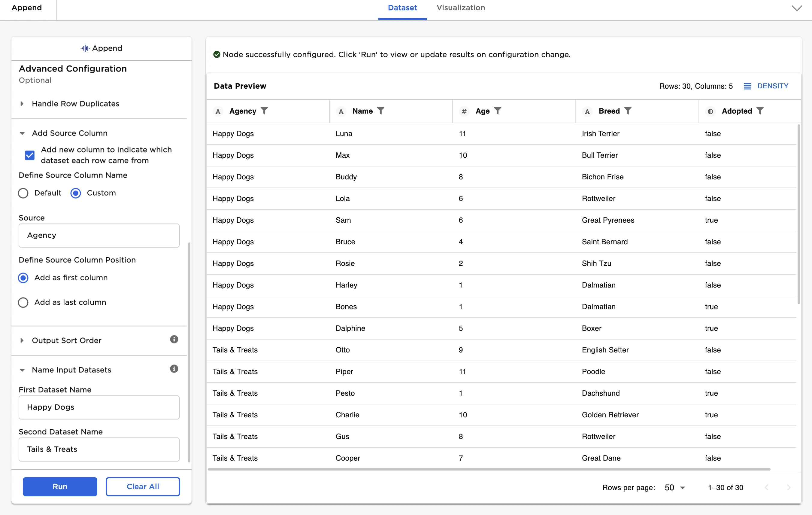Select the Default column name option
The image size is (812, 515).
click(x=23, y=193)
